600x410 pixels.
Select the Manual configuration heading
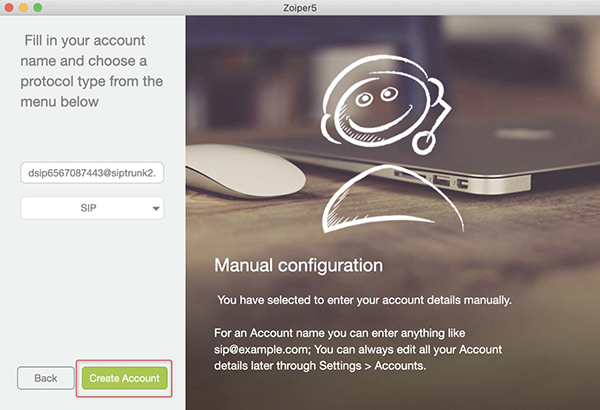(x=298, y=265)
